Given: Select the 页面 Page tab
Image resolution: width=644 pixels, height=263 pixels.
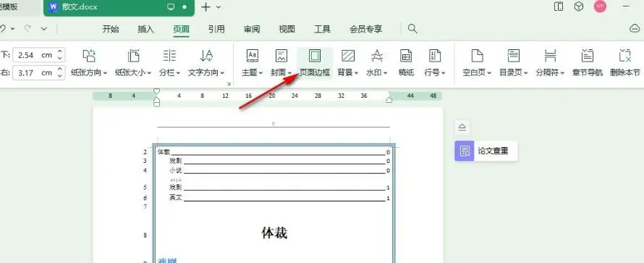Looking at the screenshot, I should tap(181, 29).
